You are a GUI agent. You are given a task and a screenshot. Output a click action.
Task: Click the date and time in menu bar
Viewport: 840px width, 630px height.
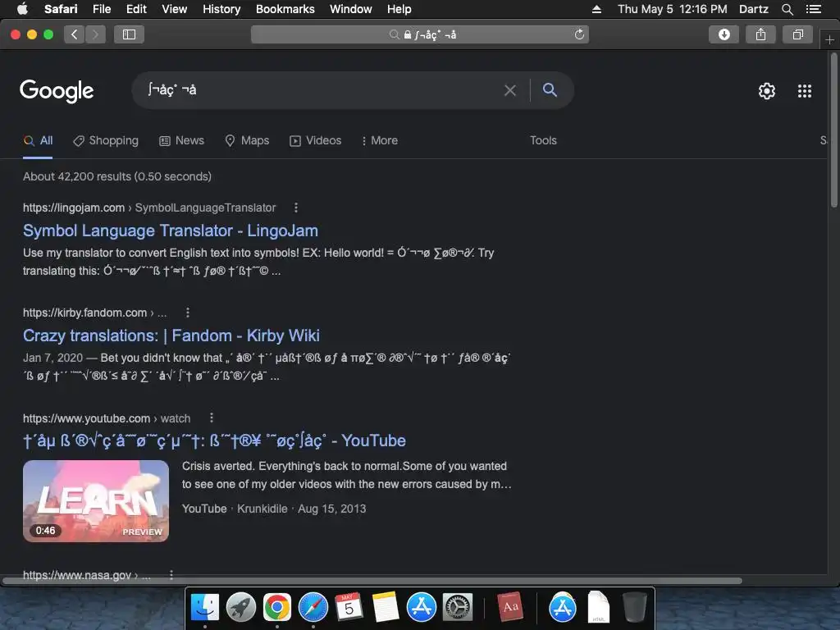[673, 9]
